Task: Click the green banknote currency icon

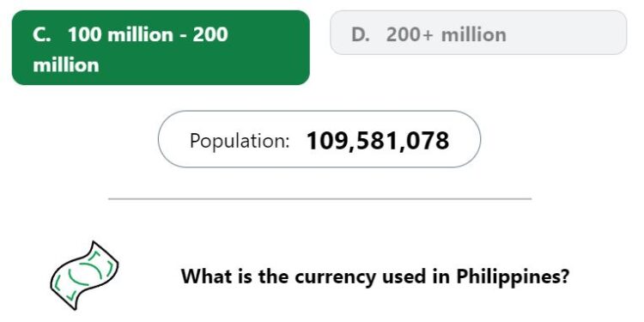Action: pos(84,275)
